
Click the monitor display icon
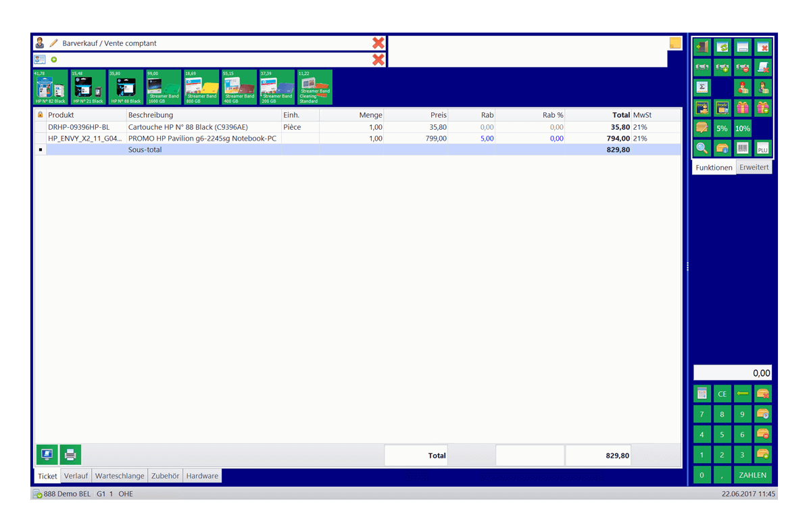point(47,455)
